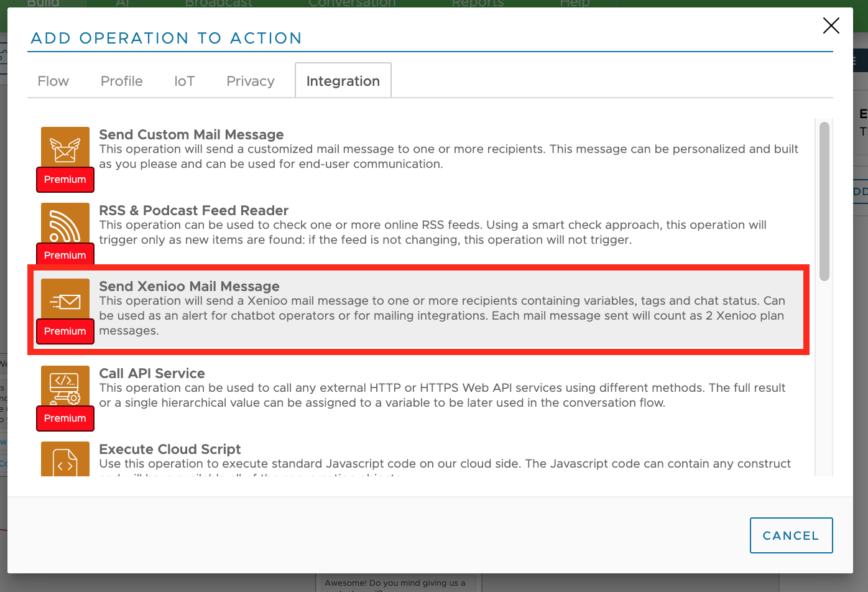Screen dimensions: 868x592
Task: Click the Call API Service icon
Action: tap(65, 387)
